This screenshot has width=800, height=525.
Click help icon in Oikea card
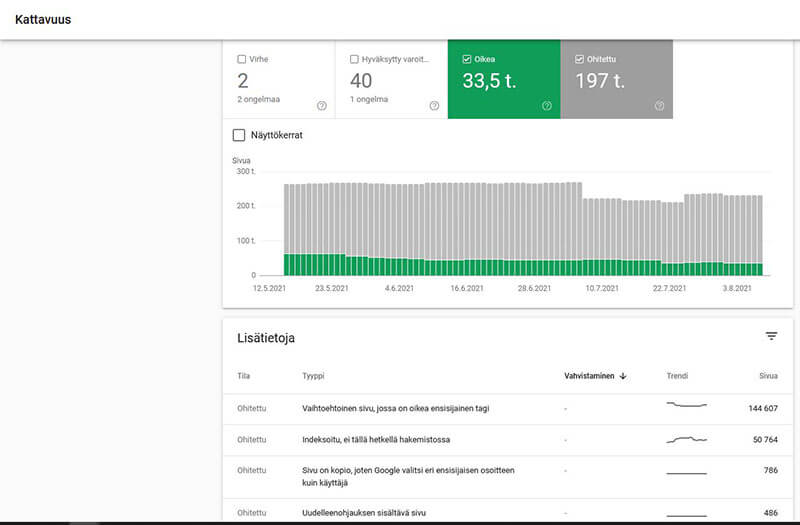pos(547,106)
